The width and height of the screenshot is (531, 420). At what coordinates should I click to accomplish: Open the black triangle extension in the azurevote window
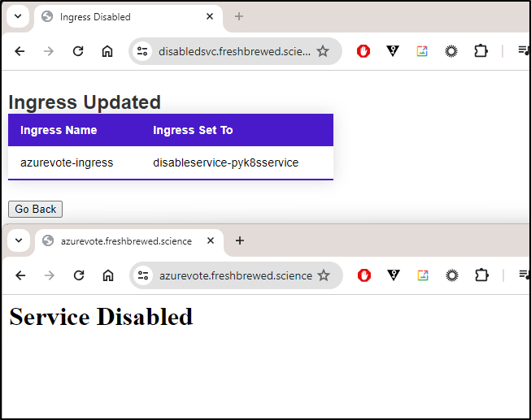tap(394, 275)
